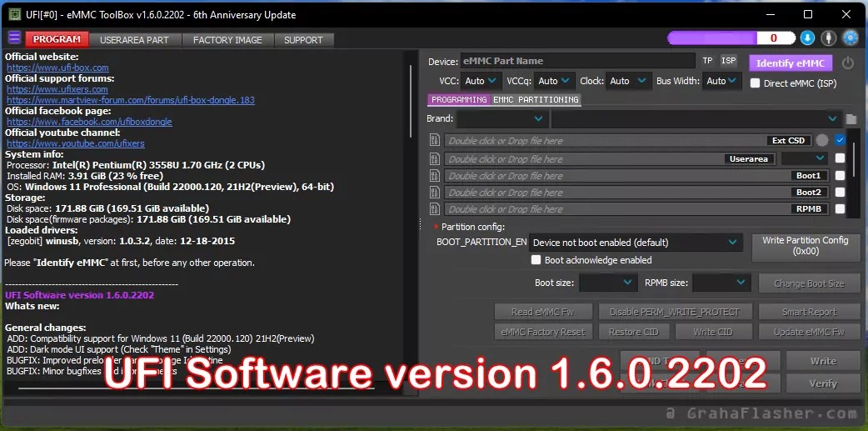The height and width of the screenshot is (431, 868).
Task: Check the RPMB row checkbox
Action: [x=841, y=209]
